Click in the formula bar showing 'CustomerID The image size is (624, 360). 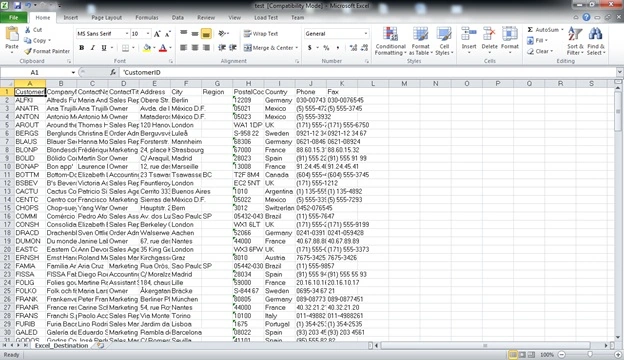[368, 72]
